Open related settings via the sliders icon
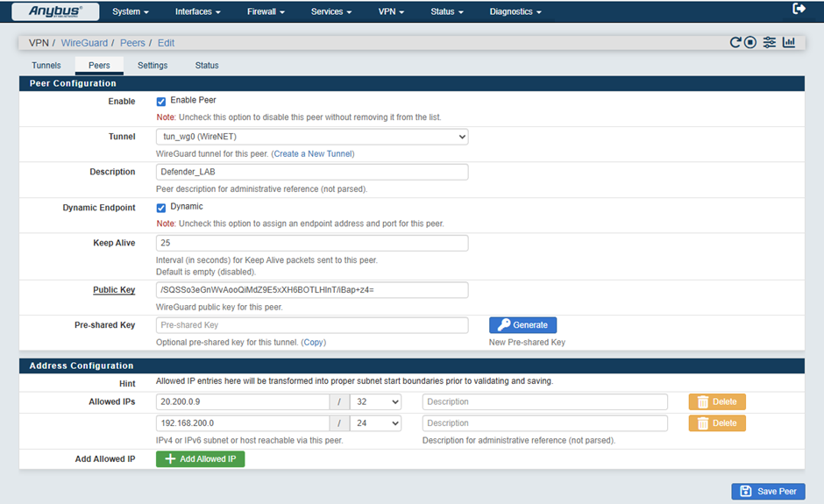 coord(769,42)
